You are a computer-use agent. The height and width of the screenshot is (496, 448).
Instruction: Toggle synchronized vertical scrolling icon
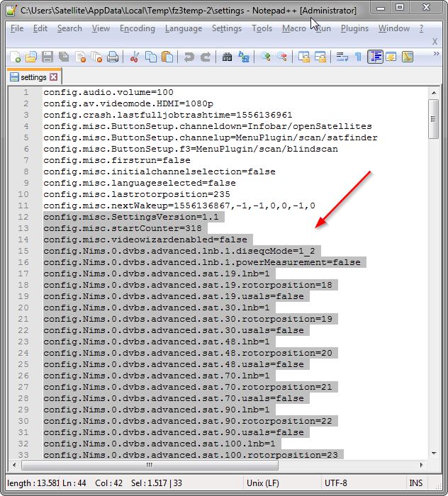(304, 57)
